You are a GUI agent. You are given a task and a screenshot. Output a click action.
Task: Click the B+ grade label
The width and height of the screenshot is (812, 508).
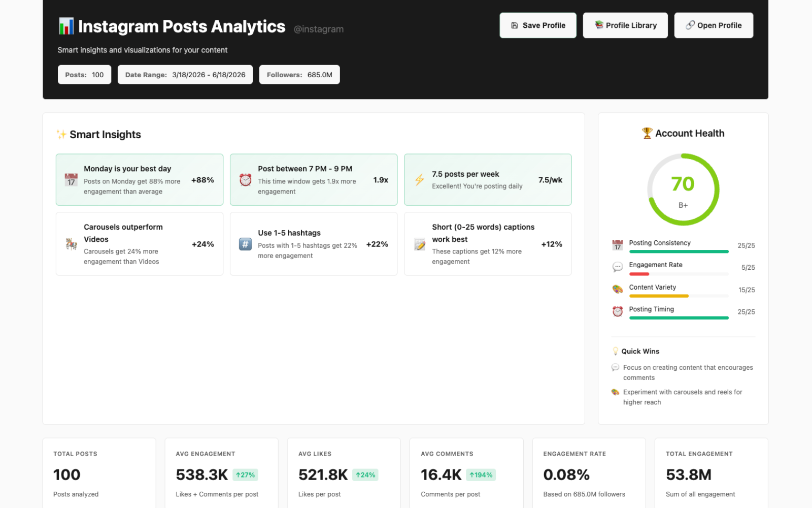683,205
